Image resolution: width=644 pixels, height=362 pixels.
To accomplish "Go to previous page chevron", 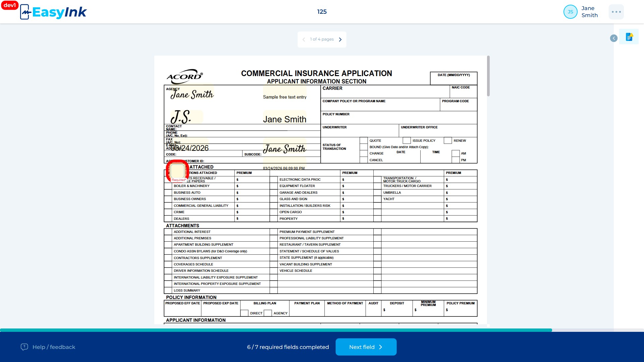I will click(x=304, y=40).
